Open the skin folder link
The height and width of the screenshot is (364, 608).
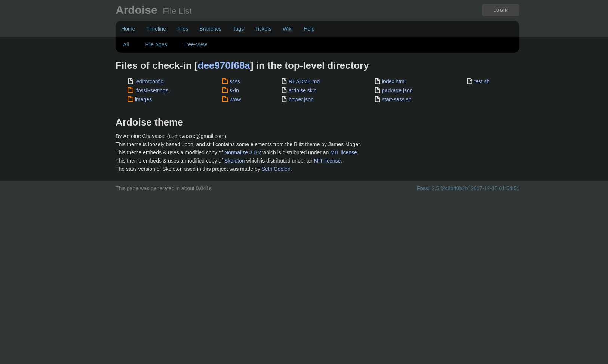pyautogui.click(x=234, y=90)
